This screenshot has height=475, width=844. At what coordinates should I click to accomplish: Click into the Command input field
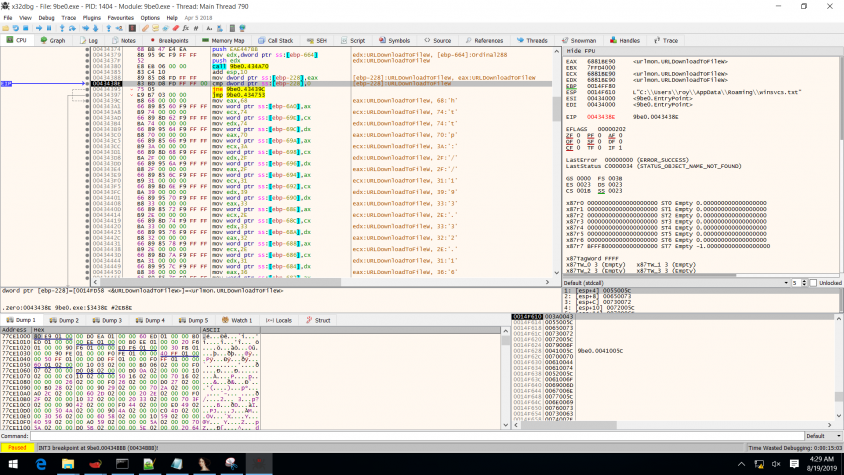(417, 436)
